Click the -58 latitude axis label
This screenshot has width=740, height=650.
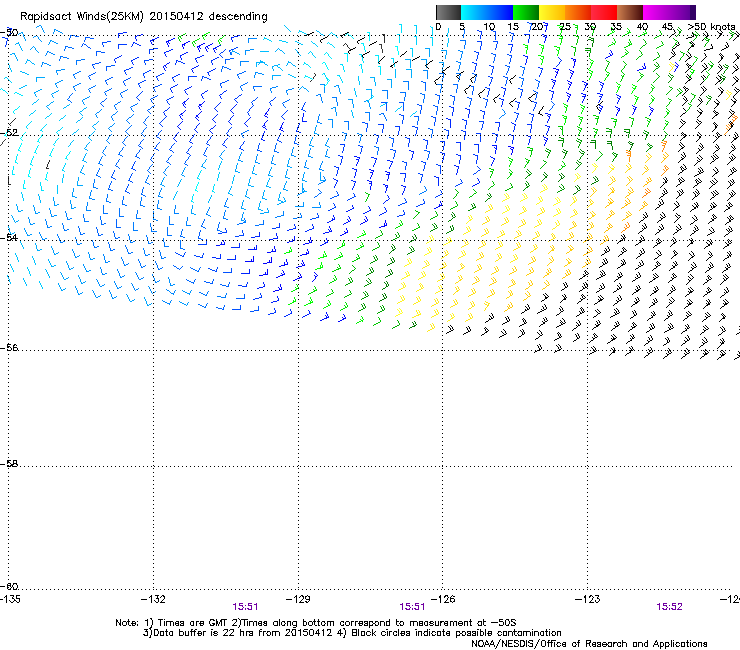(9, 464)
